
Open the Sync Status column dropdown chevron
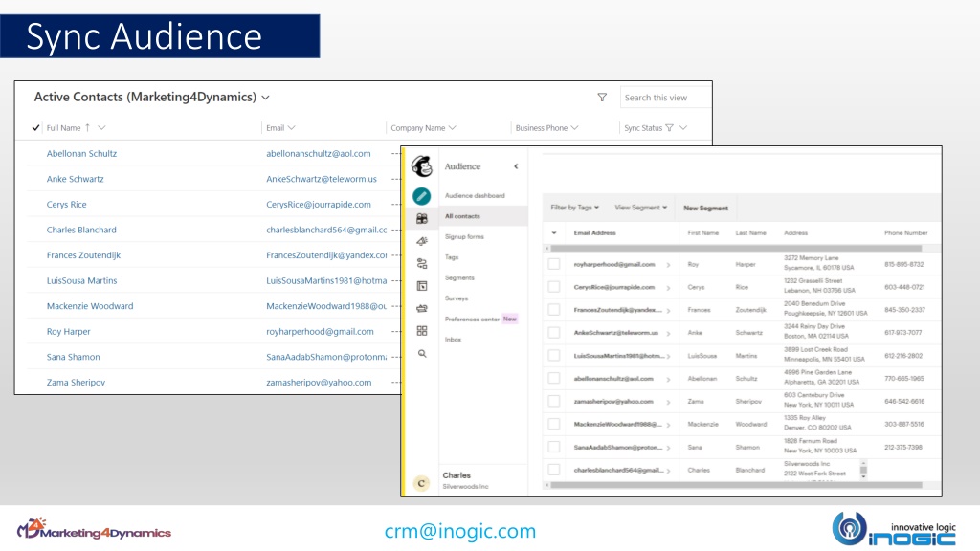tap(683, 128)
